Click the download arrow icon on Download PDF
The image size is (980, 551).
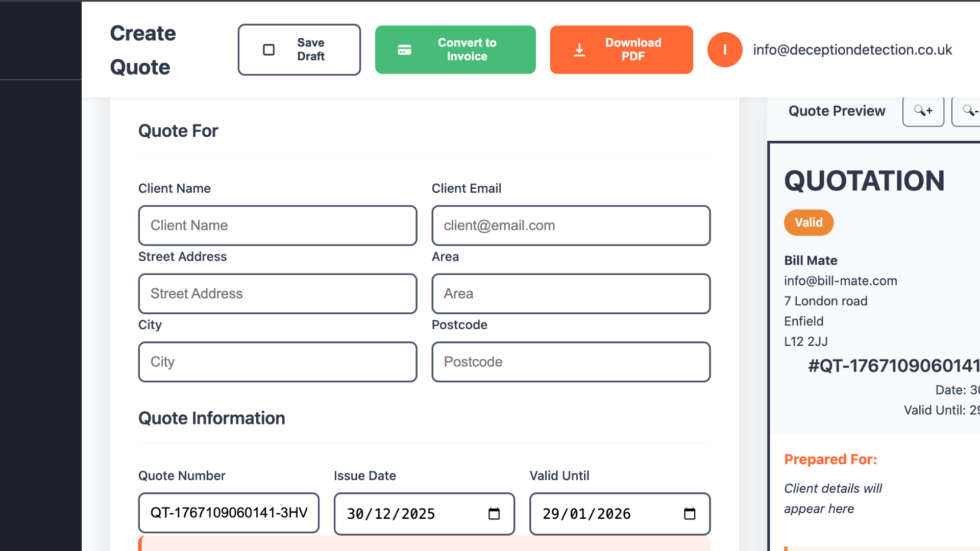[x=579, y=49]
